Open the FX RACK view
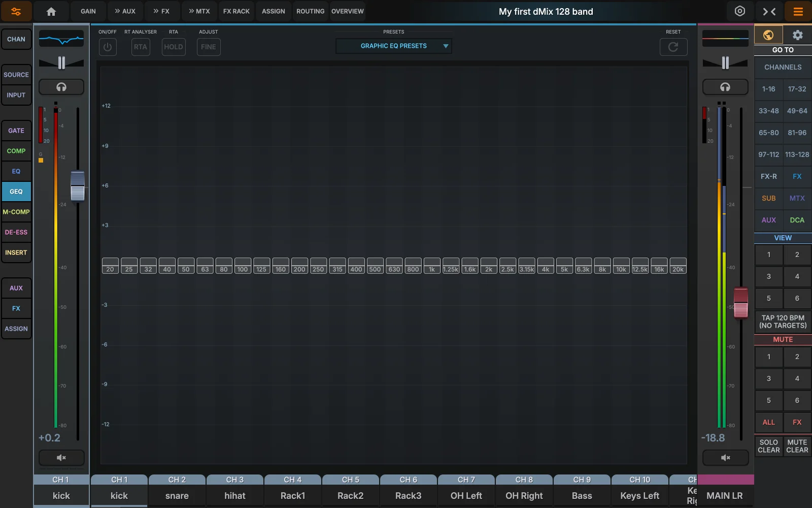Image resolution: width=812 pixels, height=508 pixels. 236,11
